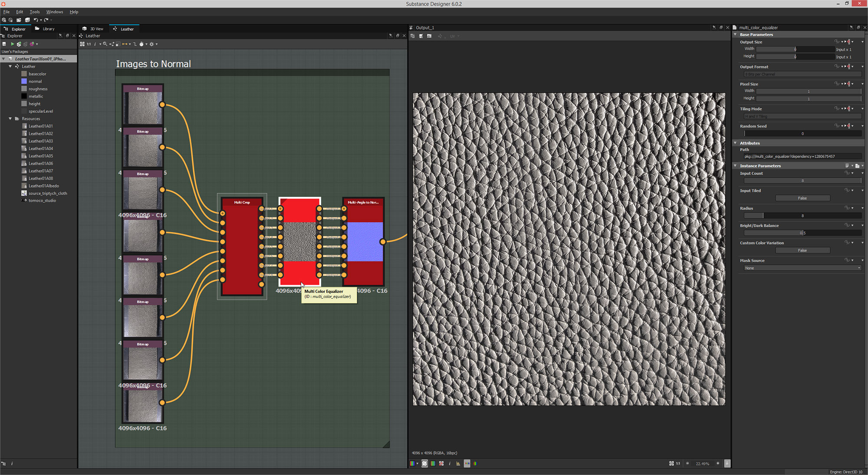Open the stopwatch timing icon in graph toolbar
Image resolution: width=868 pixels, height=475 pixels.
click(x=142, y=44)
